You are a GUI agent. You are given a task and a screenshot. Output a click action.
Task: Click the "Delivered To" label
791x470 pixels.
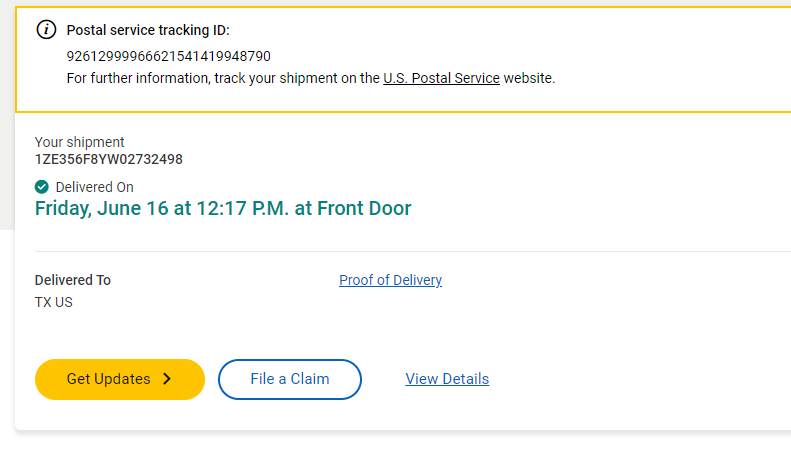[x=73, y=280]
